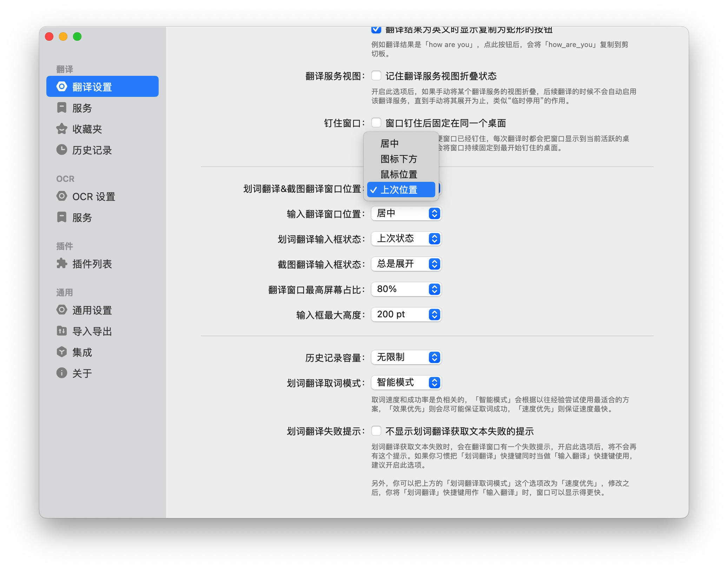Choose 鼠标位置 in the popup menu
This screenshot has width=728, height=570.
coord(399,174)
